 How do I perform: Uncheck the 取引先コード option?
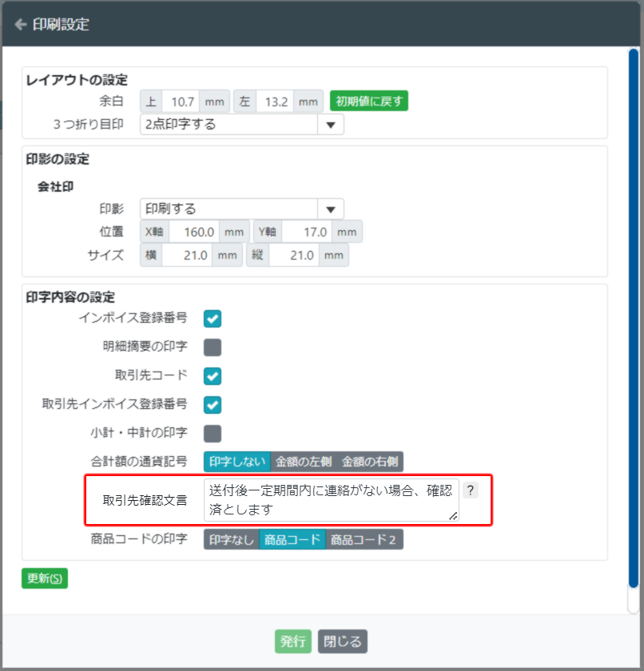pyautogui.click(x=213, y=375)
